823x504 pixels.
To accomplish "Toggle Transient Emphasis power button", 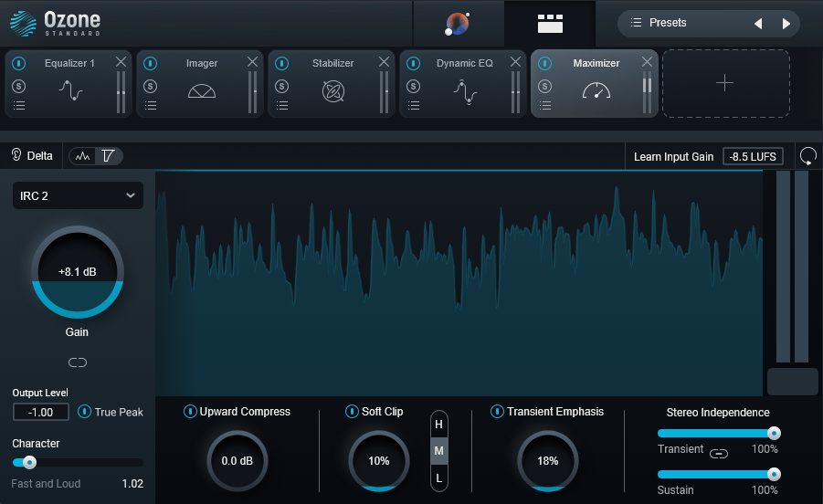I will pyautogui.click(x=497, y=412).
